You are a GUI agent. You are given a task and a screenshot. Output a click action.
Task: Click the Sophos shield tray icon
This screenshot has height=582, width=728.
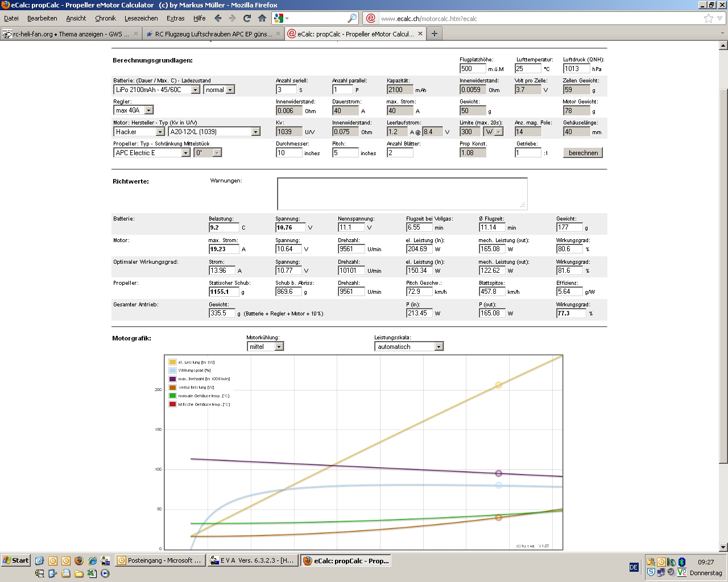pos(651,572)
